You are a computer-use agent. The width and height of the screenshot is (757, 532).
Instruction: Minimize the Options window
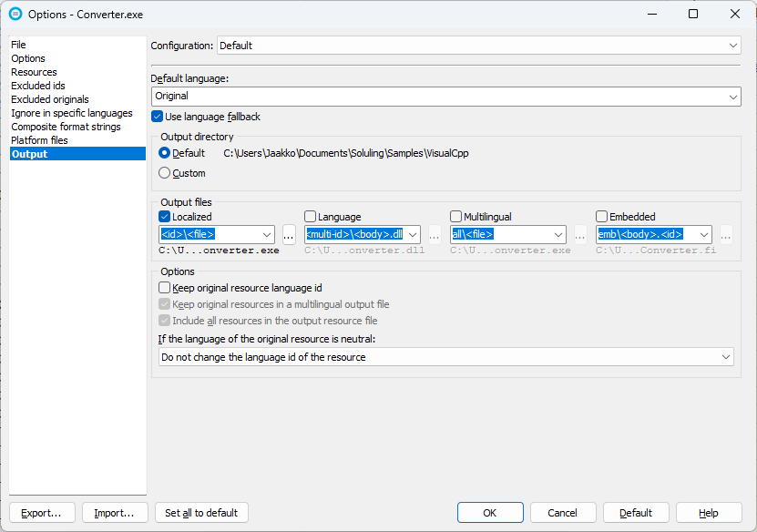[652, 14]
